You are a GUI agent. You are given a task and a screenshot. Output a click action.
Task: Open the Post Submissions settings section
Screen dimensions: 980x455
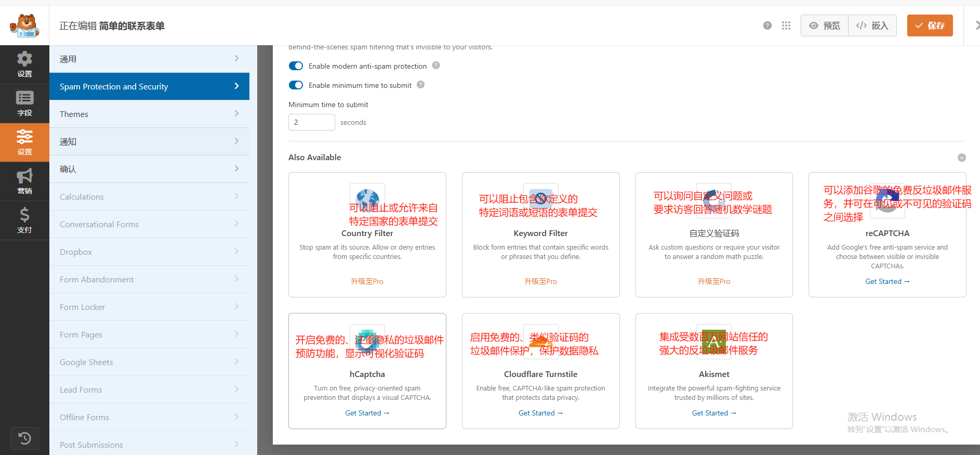(149, 444)
